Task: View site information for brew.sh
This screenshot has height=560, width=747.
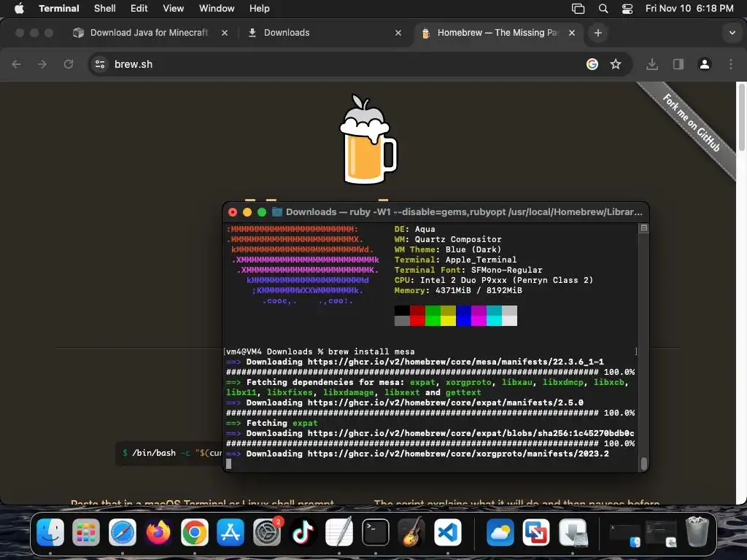Action: click(x=99, y=64)
